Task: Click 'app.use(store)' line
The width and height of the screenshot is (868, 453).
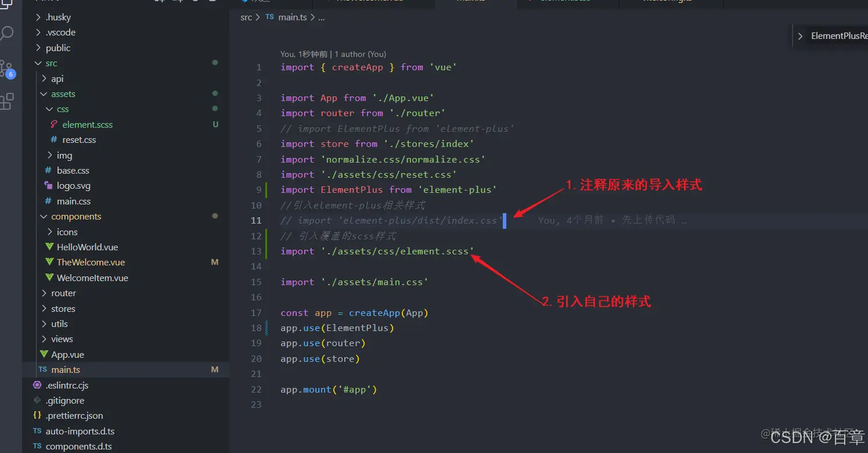Action: [320, 359]
